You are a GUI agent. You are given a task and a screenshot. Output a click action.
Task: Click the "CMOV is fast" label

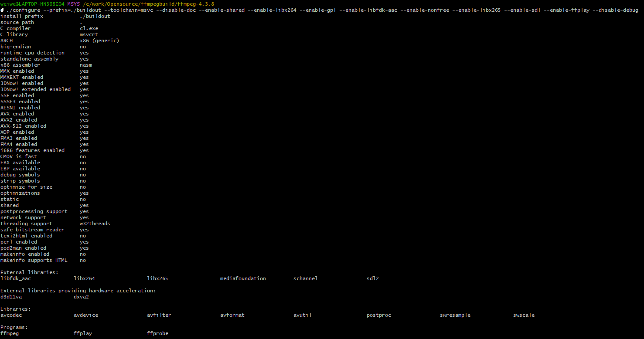pyautogui.click(x=19, y=156)
